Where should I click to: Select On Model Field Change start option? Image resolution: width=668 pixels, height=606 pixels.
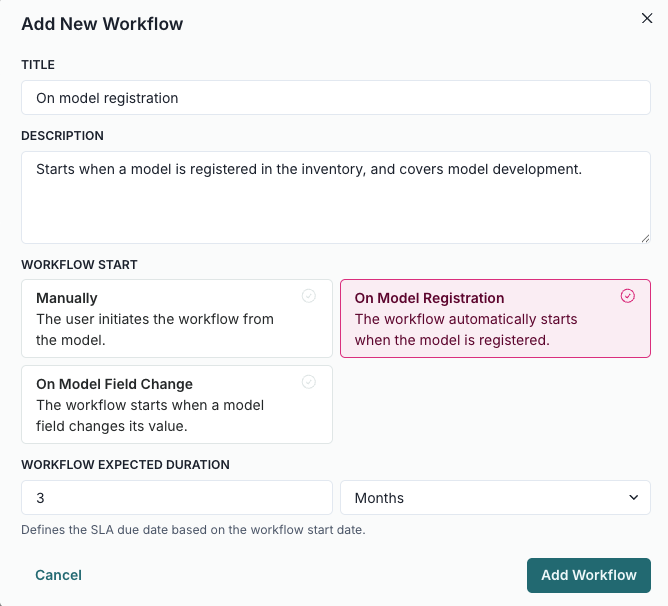pos(176,404)
